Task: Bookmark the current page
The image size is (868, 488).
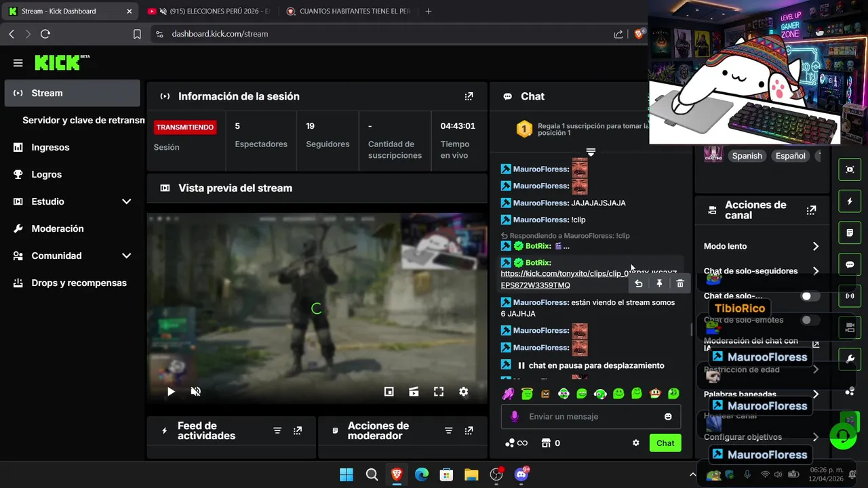Action: (137, 34)
